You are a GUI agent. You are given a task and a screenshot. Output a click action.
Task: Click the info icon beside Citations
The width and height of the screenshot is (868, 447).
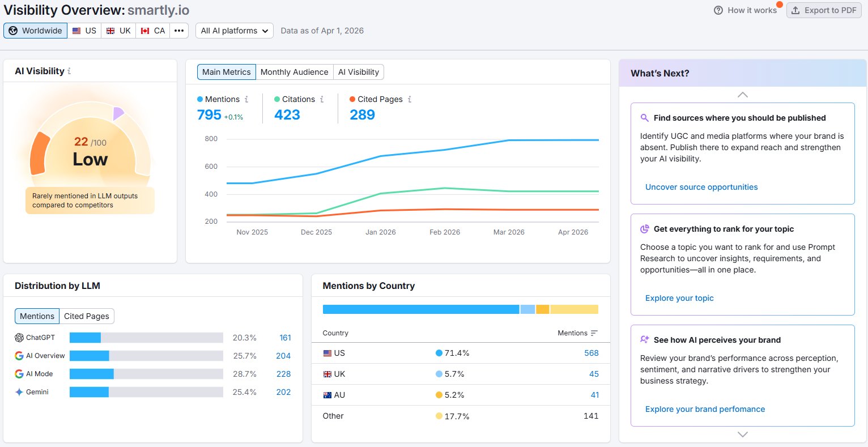tap(321, 99)
